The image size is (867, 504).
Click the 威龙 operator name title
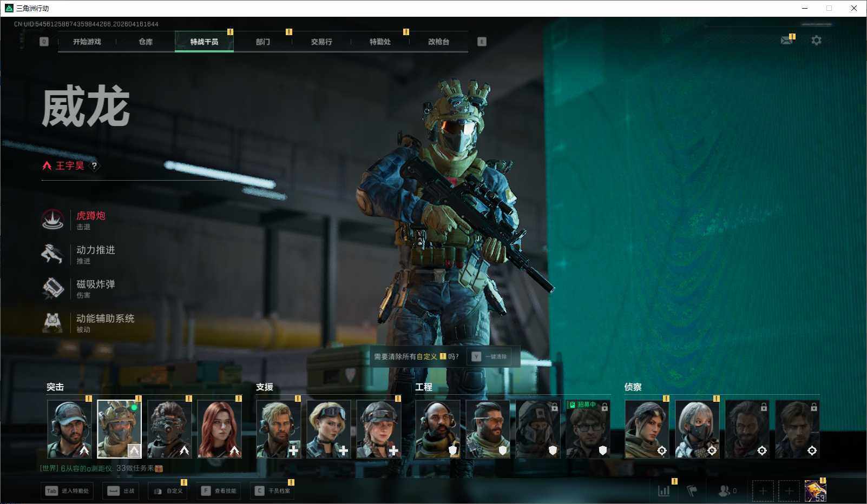pos(86,107)
